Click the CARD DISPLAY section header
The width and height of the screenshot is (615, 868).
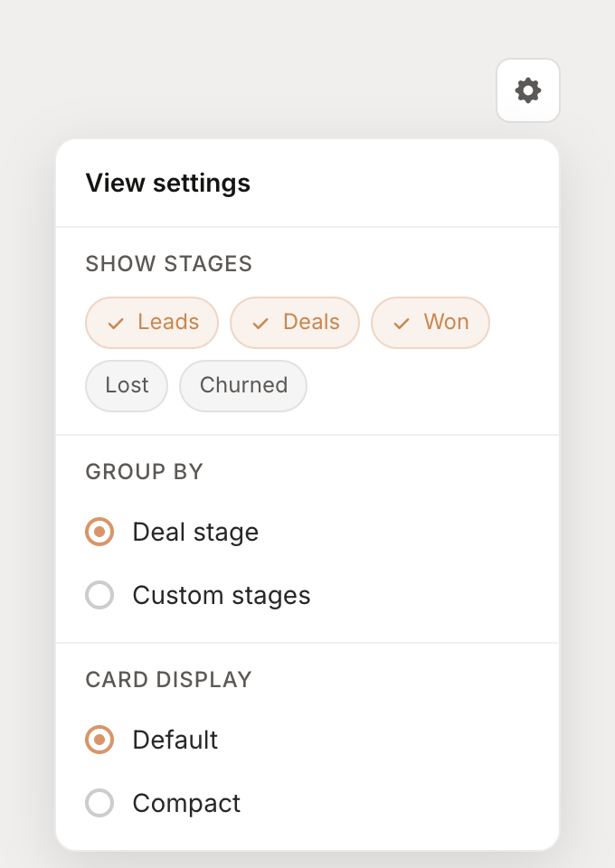click(168, 679)
